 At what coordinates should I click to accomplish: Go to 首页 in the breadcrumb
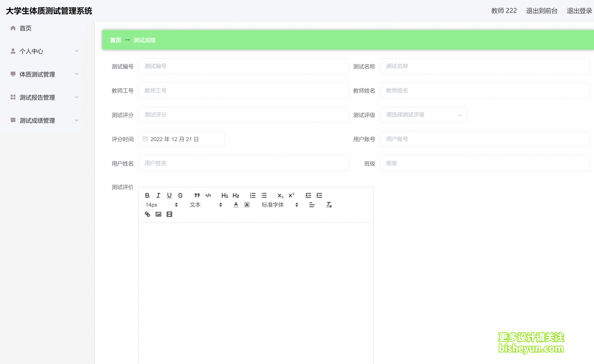(x=115, y=40)
